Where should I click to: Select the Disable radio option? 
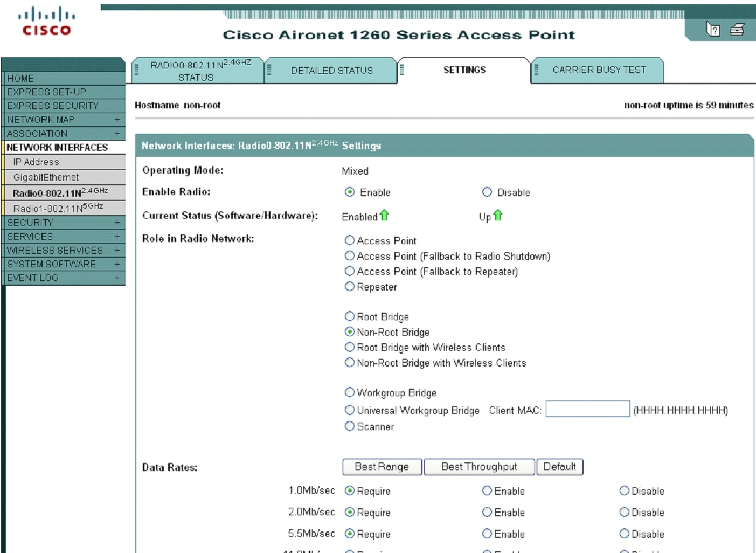pyautogui.click(x=487, y=192)
